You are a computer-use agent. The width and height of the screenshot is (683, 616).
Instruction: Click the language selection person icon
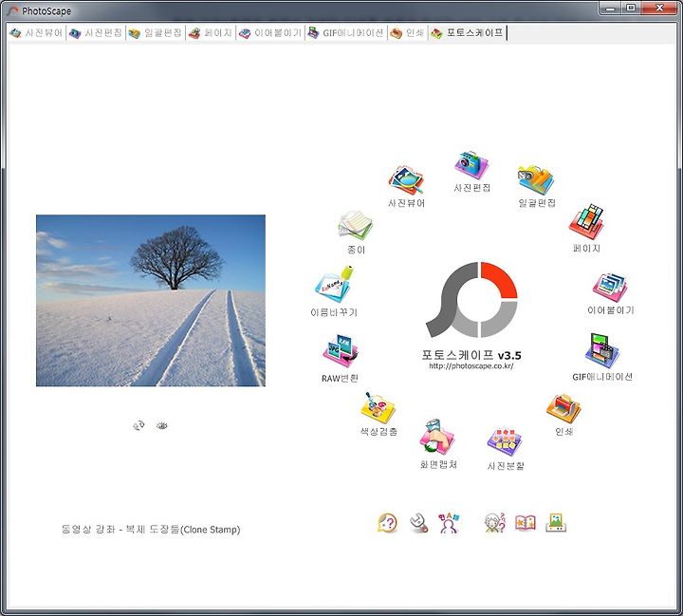pos(449,523)
